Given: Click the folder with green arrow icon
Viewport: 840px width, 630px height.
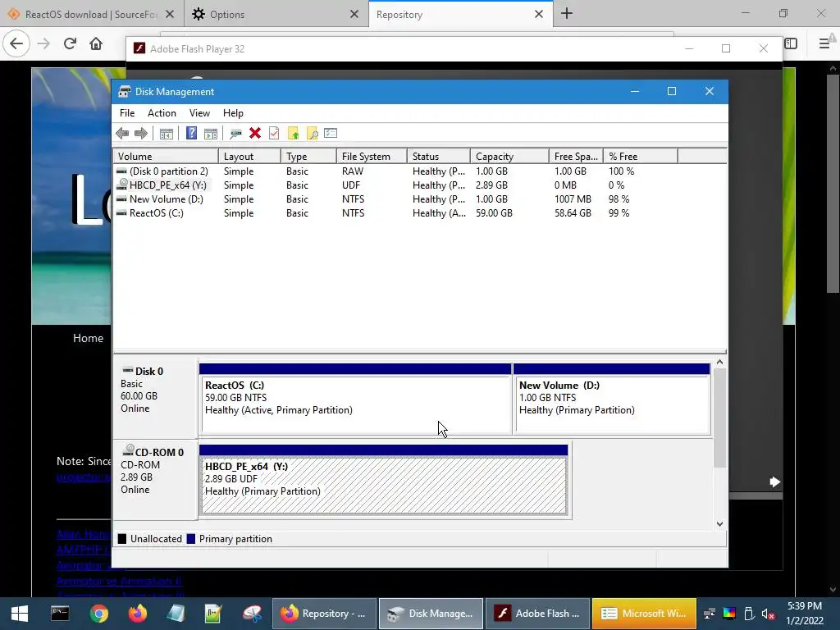Looking at the screenshot, I should click(293, 134).
